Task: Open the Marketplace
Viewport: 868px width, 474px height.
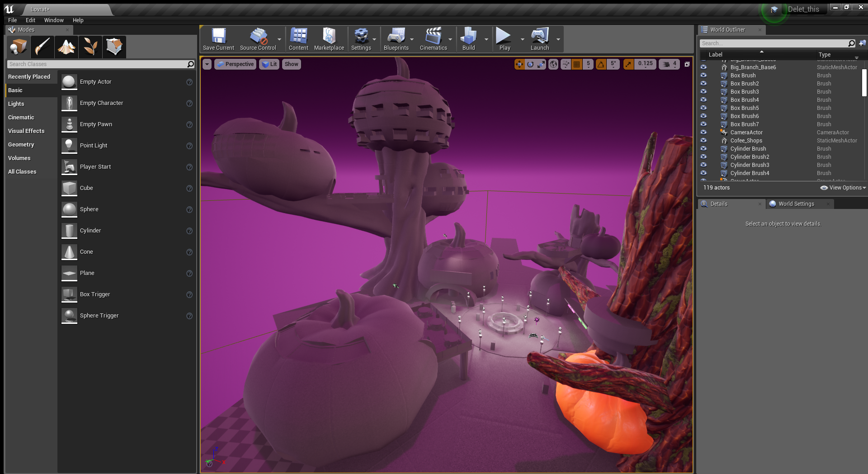Action: pos(329,39)
